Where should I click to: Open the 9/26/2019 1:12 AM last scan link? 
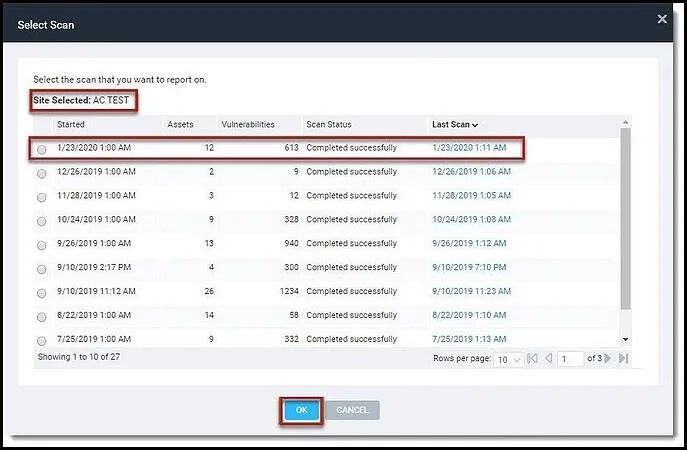pos(469,243)
